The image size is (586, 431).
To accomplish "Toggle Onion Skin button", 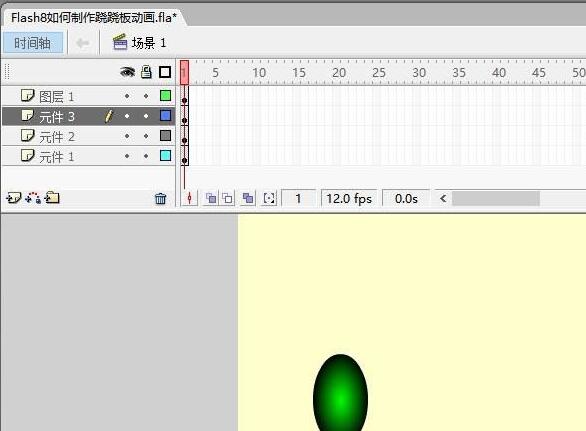I will [211, 198].
